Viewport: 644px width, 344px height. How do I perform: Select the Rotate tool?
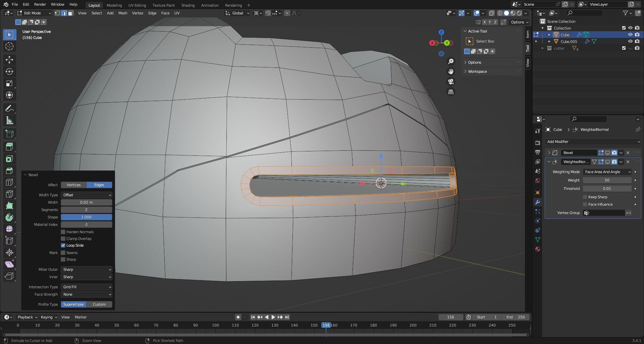coord(9,71)
